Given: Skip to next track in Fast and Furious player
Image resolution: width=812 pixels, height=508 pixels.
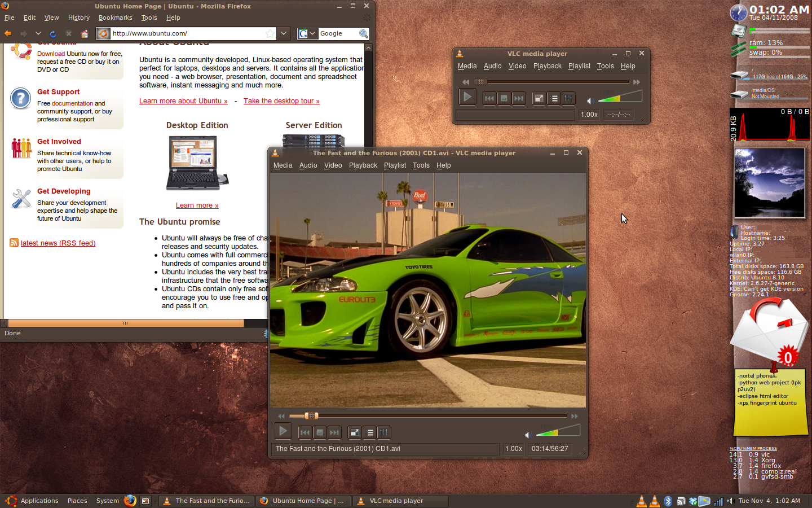Looking at the screenshot, I should click(334, 432).
